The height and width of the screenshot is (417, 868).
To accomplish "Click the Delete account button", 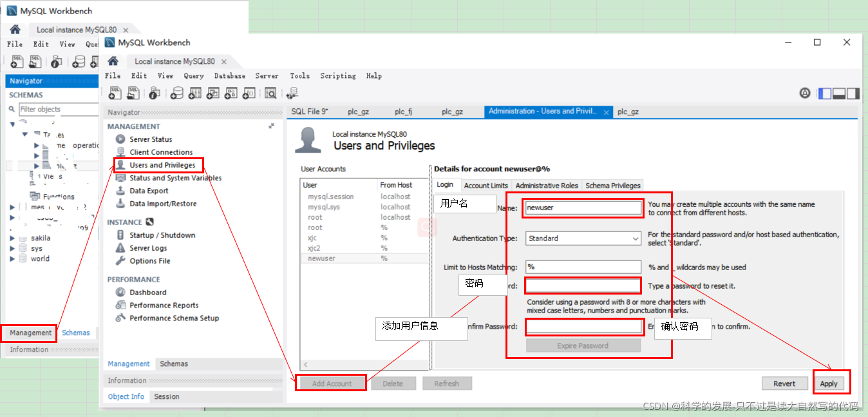I will point(393,383).
